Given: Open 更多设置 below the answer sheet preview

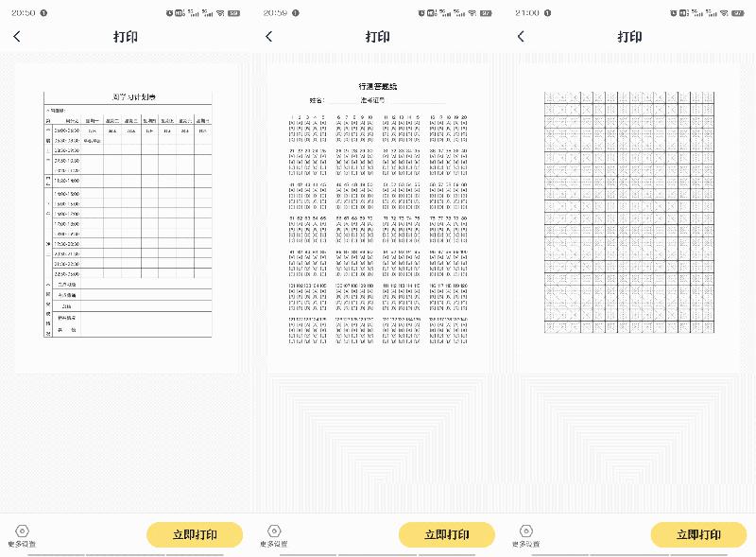Looking at the screenshot, I should tap(274, 536).
